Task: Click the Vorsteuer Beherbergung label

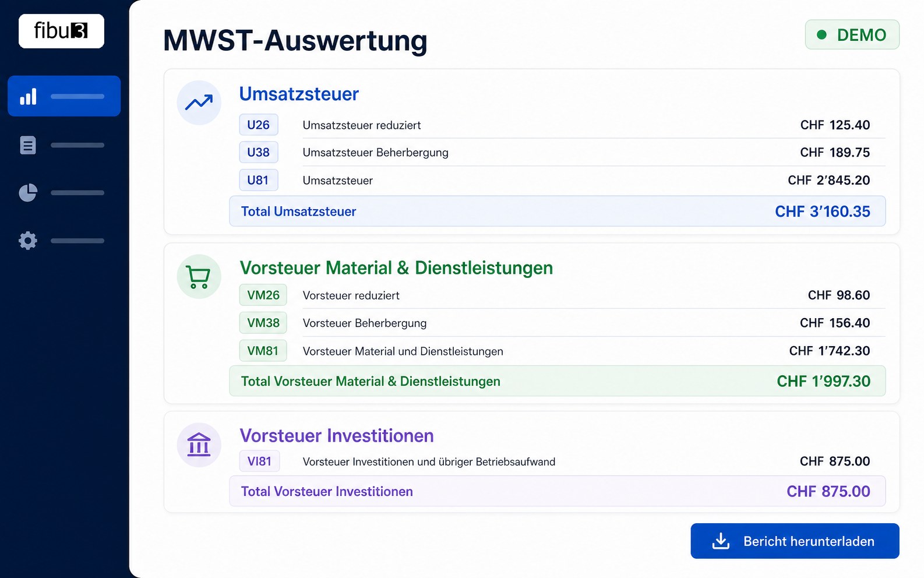Action: [x=365, y=323]
